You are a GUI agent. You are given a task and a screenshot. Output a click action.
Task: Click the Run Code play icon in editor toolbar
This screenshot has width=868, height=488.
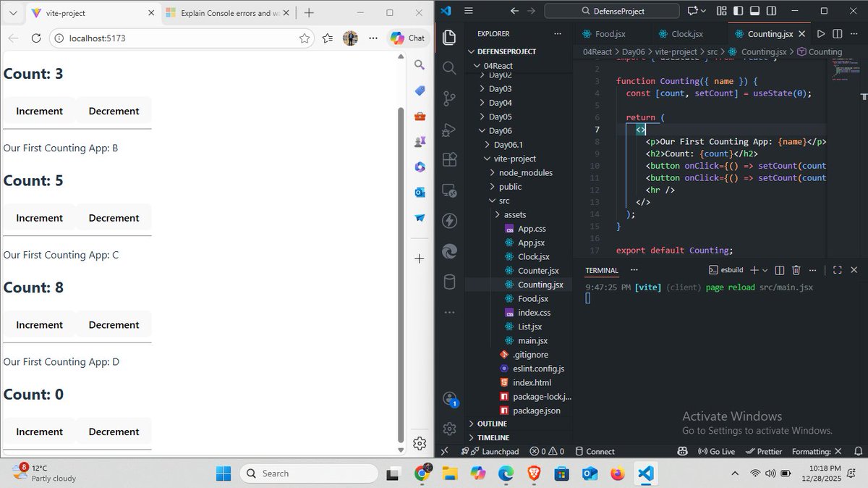tap(821, 34)
